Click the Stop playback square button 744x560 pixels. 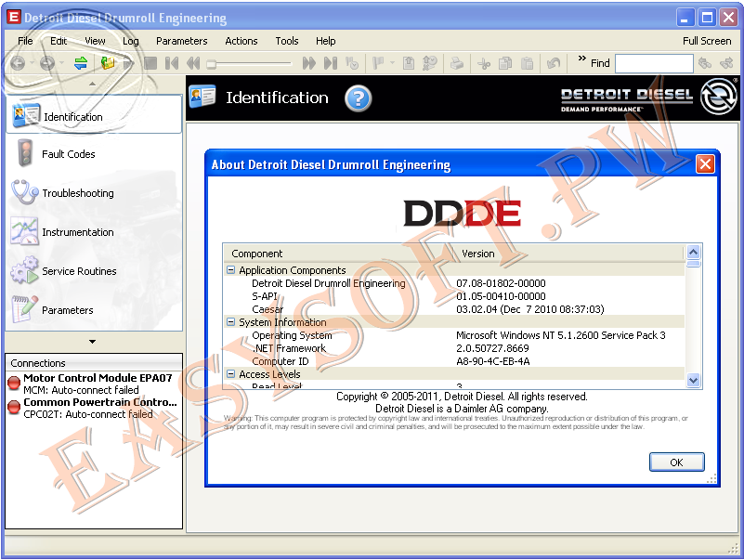(150, 63)
